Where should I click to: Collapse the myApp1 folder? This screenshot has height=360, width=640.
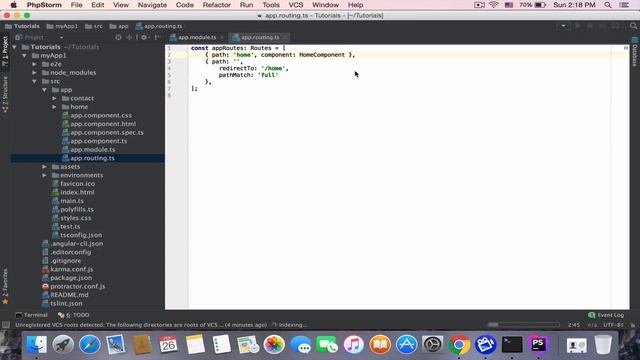pos(24,56)
